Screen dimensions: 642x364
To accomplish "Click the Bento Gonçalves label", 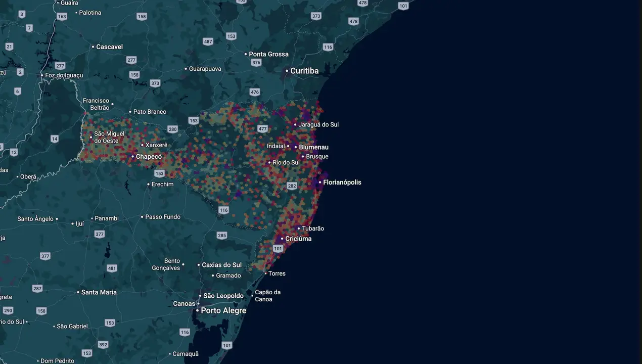I will tap(166, 264).
